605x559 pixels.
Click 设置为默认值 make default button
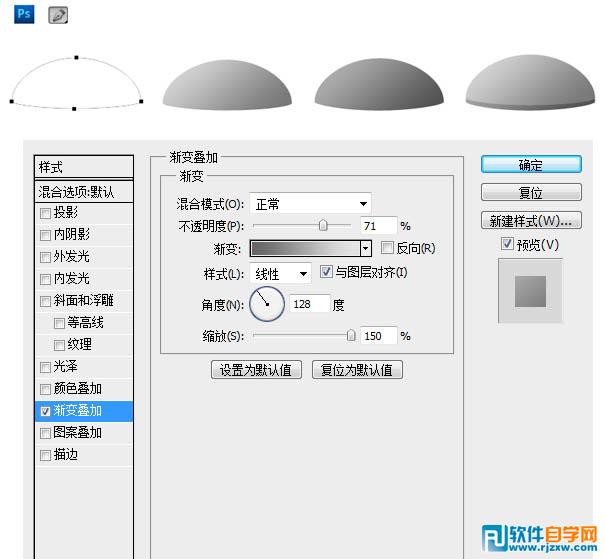point(256,370)
